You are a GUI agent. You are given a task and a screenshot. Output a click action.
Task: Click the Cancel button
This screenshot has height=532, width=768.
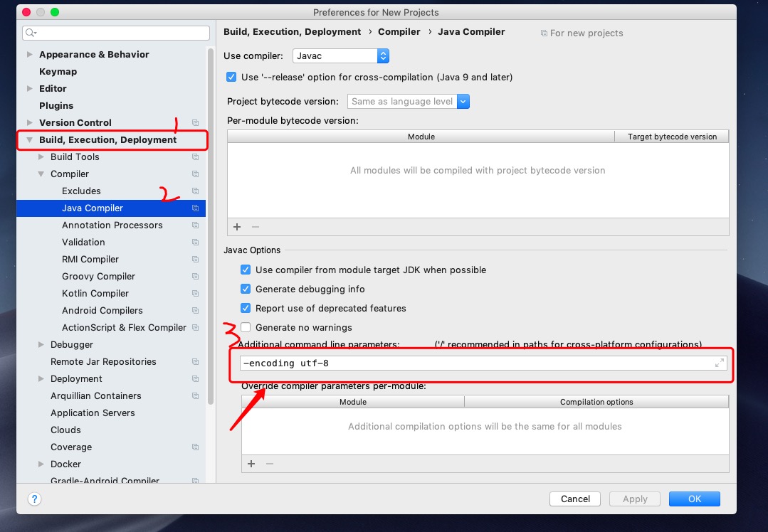(575, 499)
